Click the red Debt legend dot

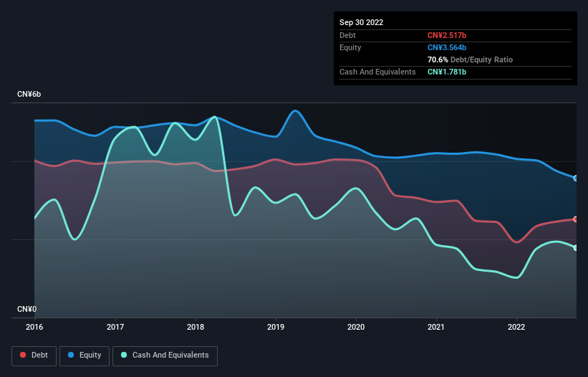[23, 355]
